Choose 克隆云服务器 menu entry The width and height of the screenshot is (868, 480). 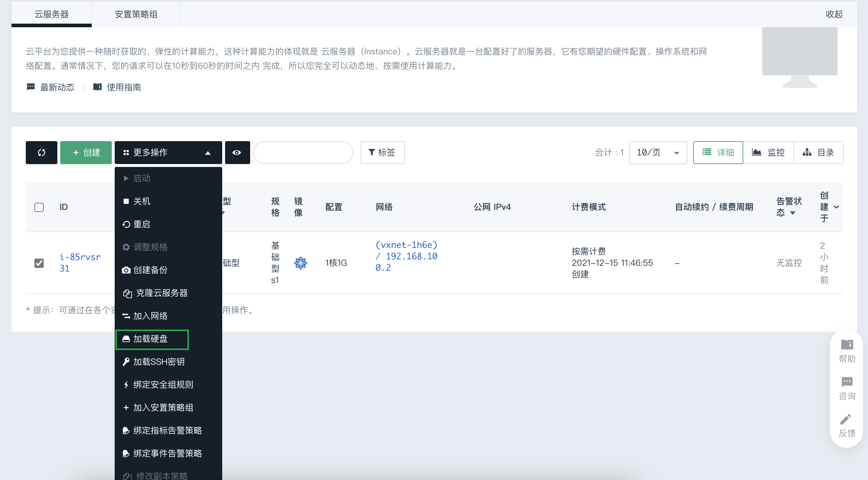(168, 293)
